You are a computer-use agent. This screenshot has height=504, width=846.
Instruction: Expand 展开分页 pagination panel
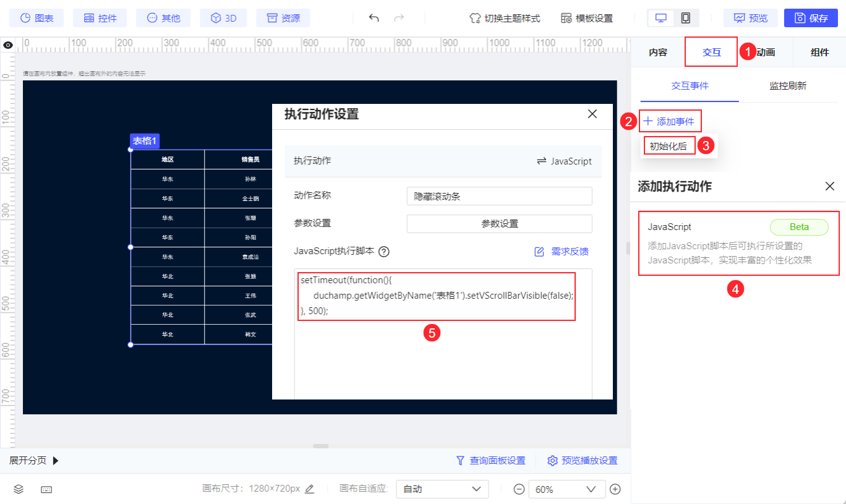coord(34,461)
